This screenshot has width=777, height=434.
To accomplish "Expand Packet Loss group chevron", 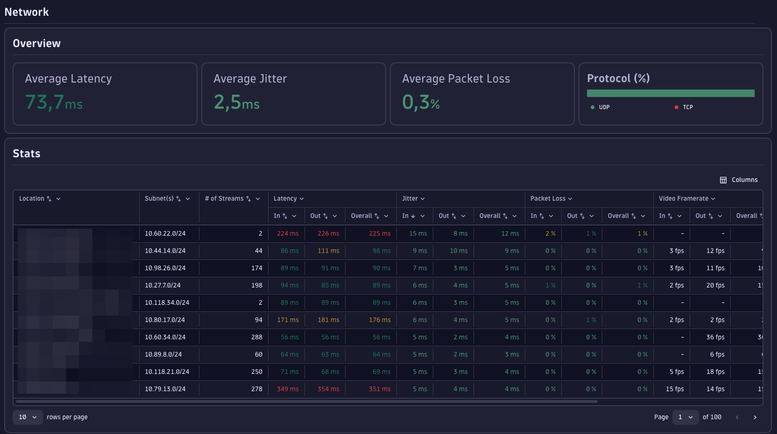I will pos(568,199).
